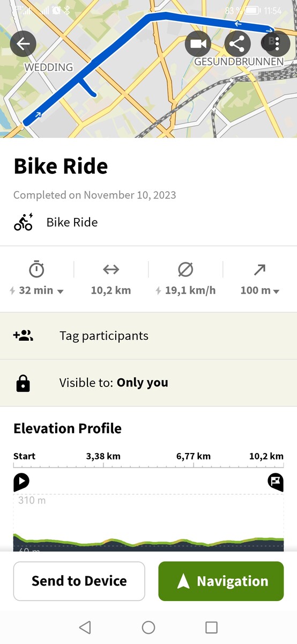
Task: Tap the 19,1 km/h average speed stat
Action: coord(185,279)
